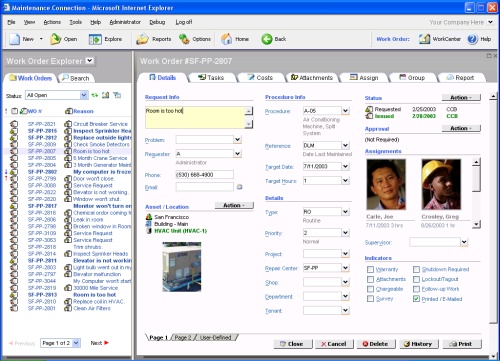500x361 pixels.
Task: Expand the Status All Open dropdown
Action: pos(84,95)
